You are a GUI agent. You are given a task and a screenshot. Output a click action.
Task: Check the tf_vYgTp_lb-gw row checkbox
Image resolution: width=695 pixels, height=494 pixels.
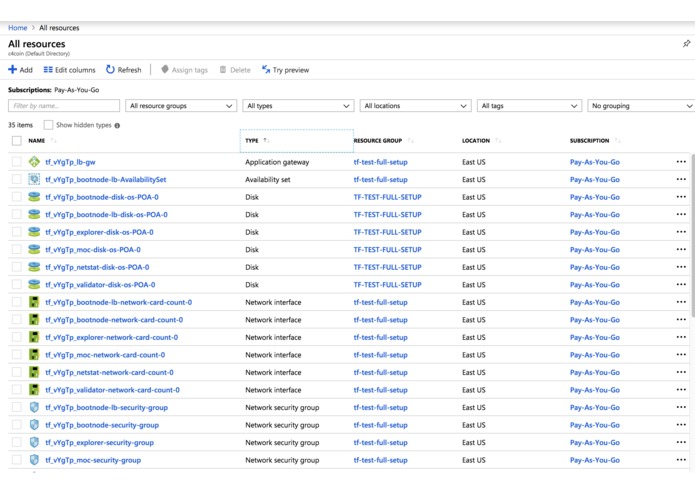click(17, 162)
